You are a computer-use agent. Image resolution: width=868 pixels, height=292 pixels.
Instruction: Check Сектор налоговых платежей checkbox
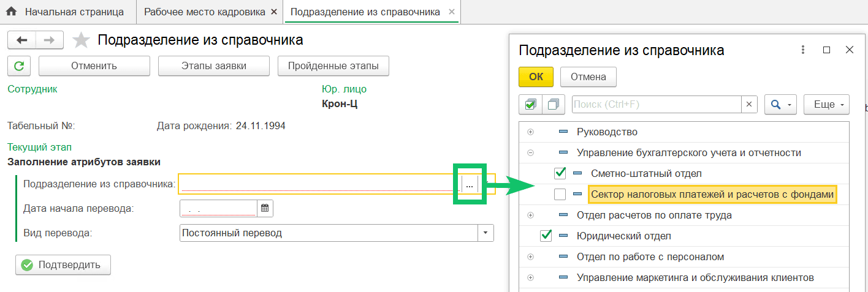click(x=560, y=195)
